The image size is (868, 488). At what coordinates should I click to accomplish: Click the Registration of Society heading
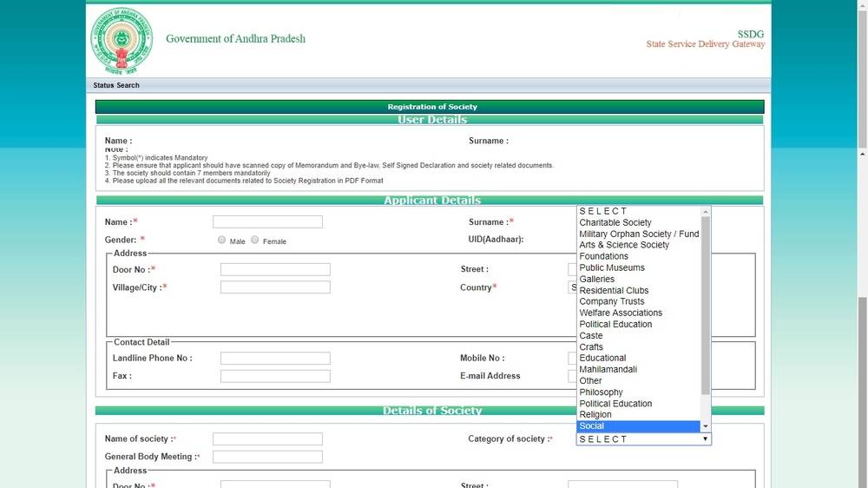pos(431,107)
